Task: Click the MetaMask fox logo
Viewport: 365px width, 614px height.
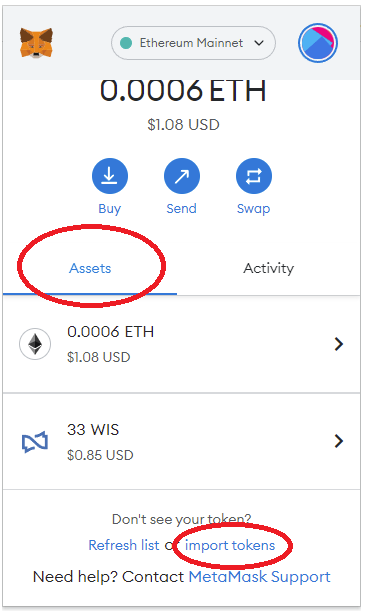Action: click(x=36, y=43)
